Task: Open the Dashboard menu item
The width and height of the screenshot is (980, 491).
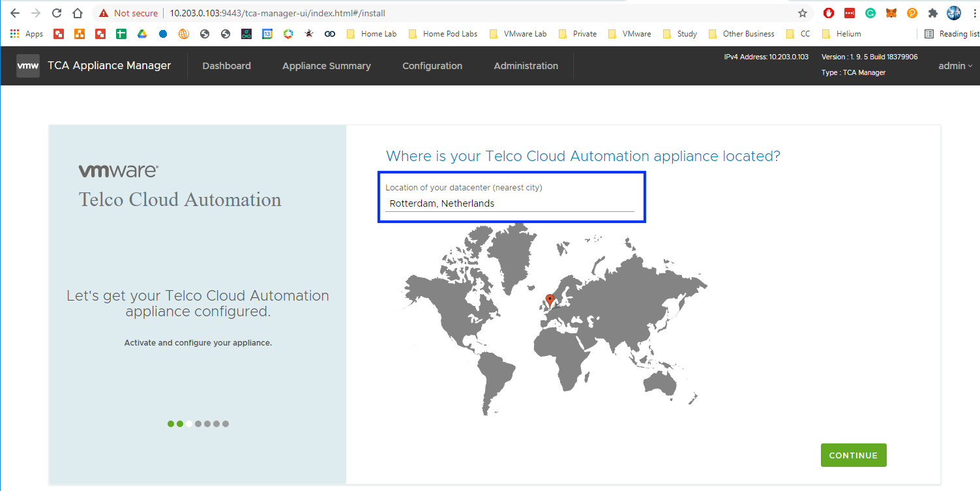Action: click(226, 66)
